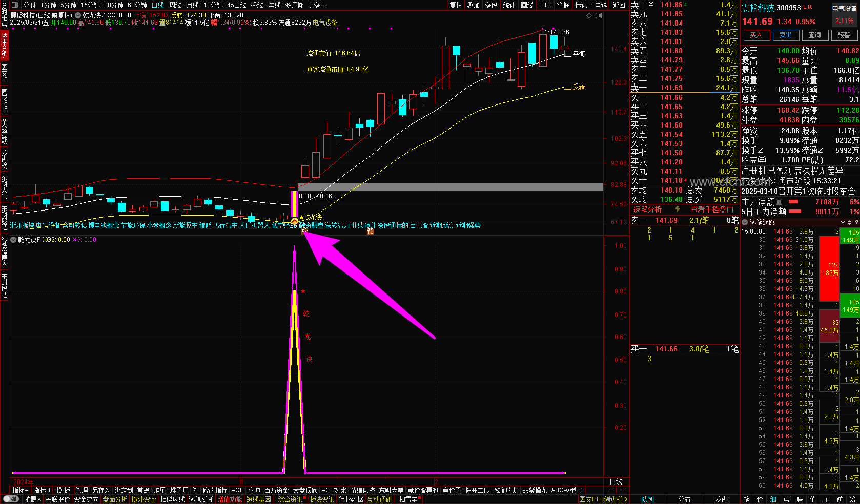Image resolution: width=860 pixels, height=504 pixels.
Task: Select the 指标B indicator tab
Action: pyautogui.click(x=42, y=490)
